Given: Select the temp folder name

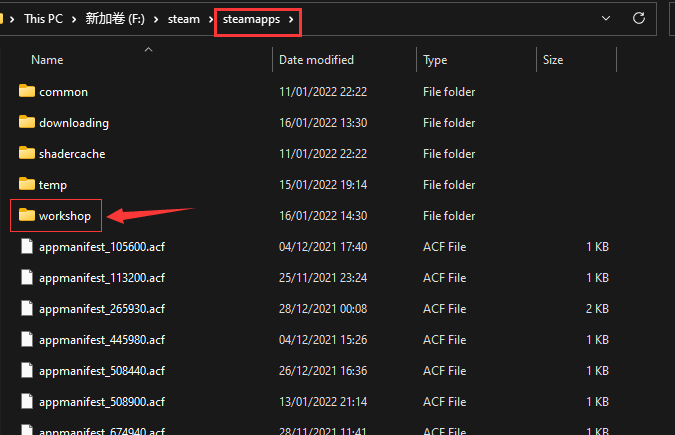Looking at the screenshot, I should [x=53, y=185].
